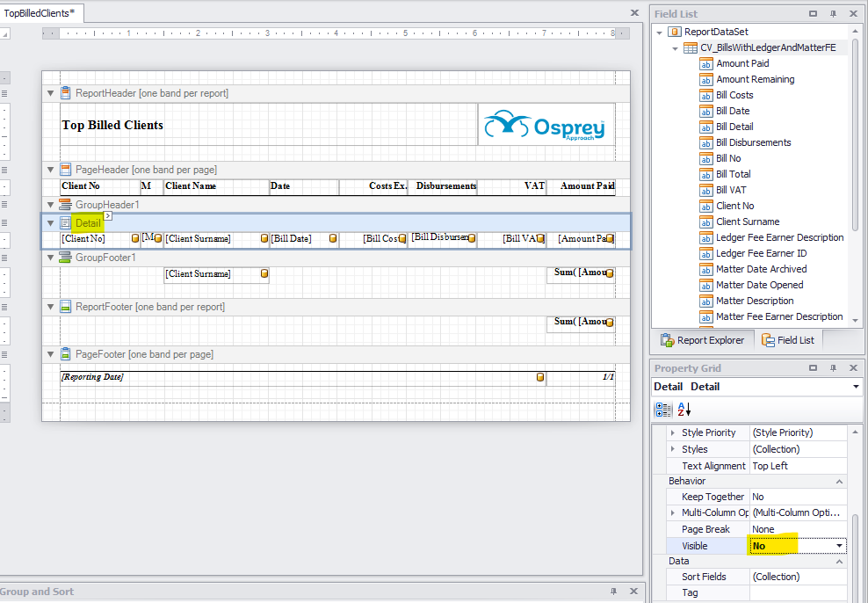868x603 pixels.
Task: Click the Bill VAT field icon
Action: pyautogui.click(x=705, y=191)
